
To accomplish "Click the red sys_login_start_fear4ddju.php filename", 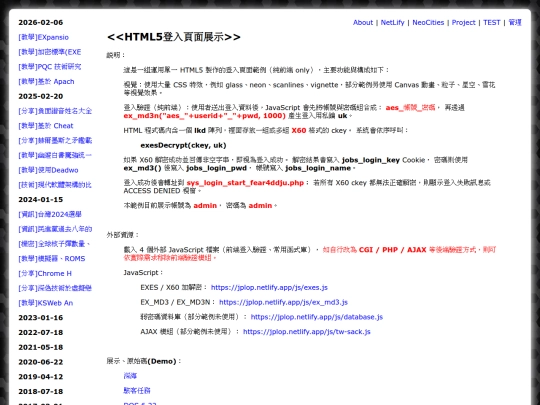I will [x=245, y=183].
